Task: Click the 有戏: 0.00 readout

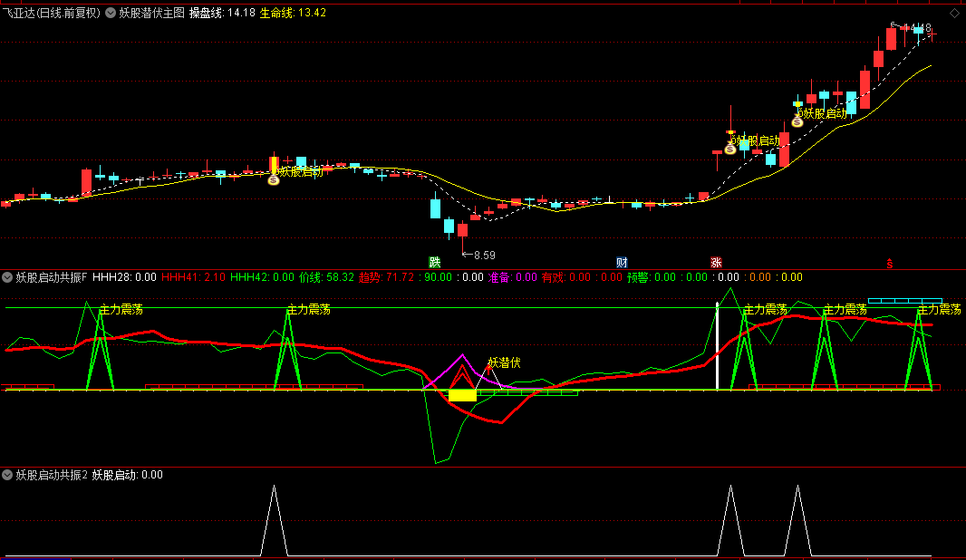Action: click(x=566, y=277)
